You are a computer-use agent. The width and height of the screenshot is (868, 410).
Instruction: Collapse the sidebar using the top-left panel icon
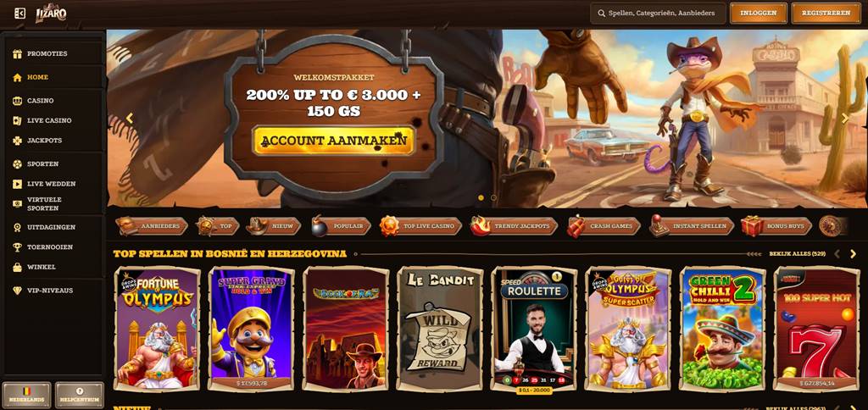(20, 13)
